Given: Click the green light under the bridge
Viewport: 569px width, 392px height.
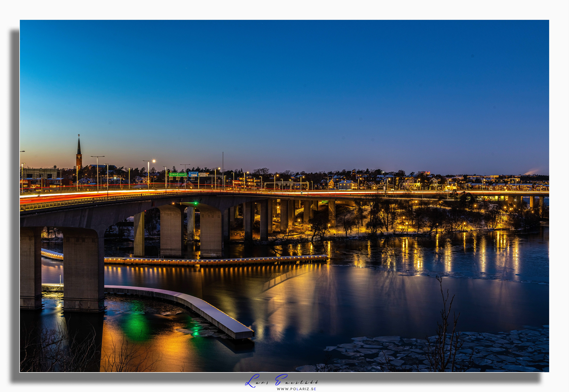Looking at the screenshot, I should pos(196,203).
